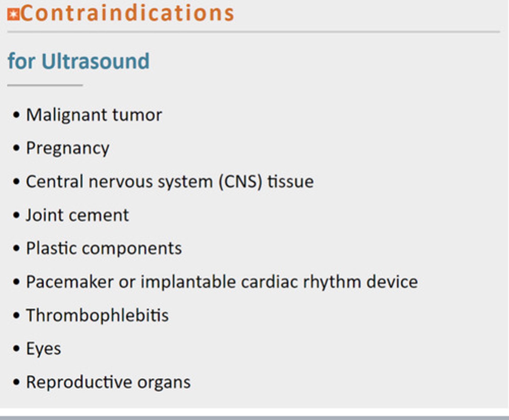Select the Plastic components entry
509x420 pixels.
pyautogui.click(x=104, y=248)
